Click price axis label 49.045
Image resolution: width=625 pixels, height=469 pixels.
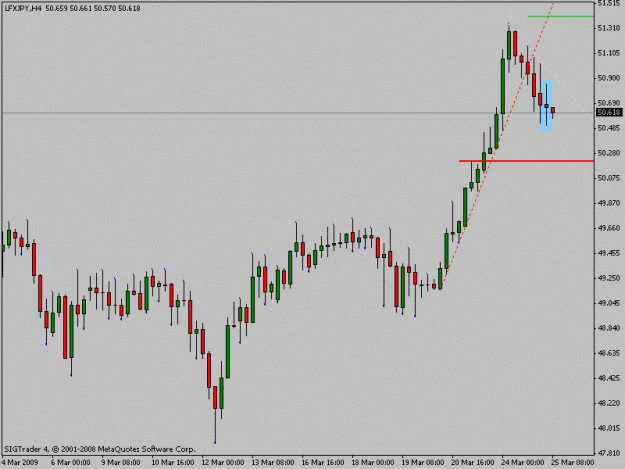pos(609,303)
